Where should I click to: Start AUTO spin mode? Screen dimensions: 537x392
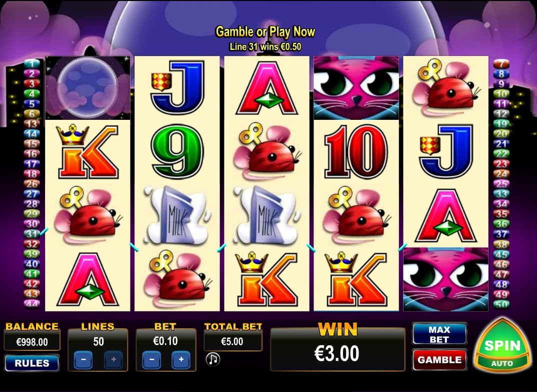coord(502,364)
